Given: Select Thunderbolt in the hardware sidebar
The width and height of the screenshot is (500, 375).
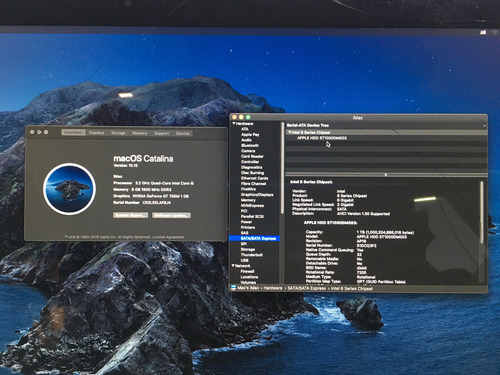Looking at the screenshot, I should 252,255.
